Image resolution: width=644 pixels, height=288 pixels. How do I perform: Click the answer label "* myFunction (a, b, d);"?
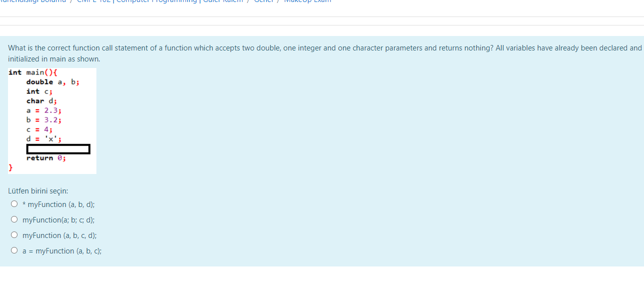tap(58, 204)
